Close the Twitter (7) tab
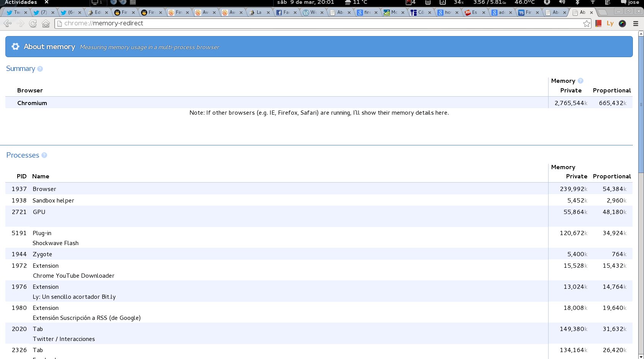Viewport: 644px width, 359px height. pos(53,12)
